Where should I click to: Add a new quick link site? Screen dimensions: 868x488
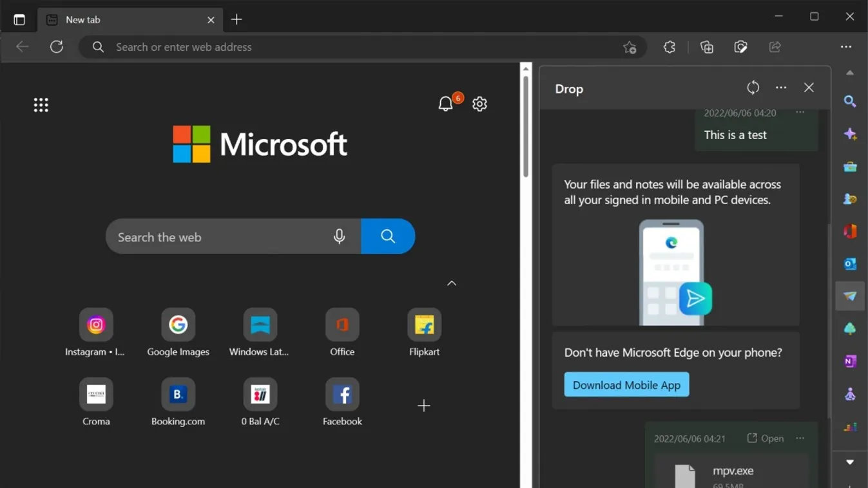point(424,406)
